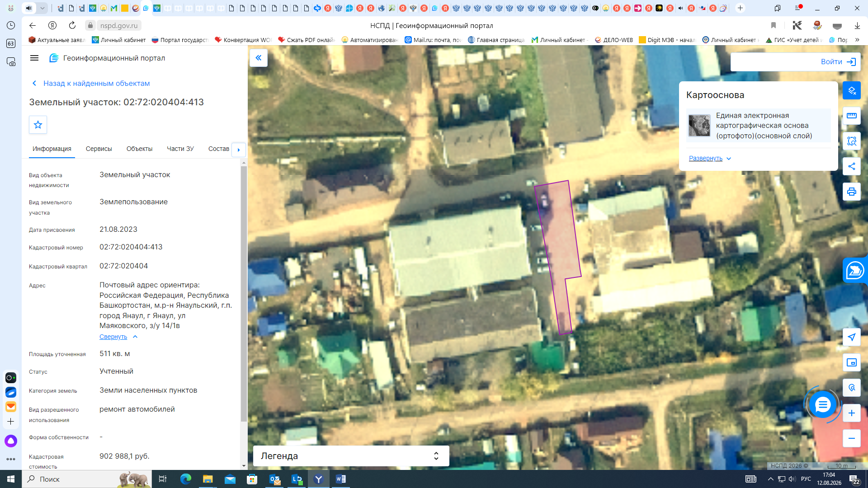
Task: Select the orthophoto base layer thumbnail
Action: 699,126
